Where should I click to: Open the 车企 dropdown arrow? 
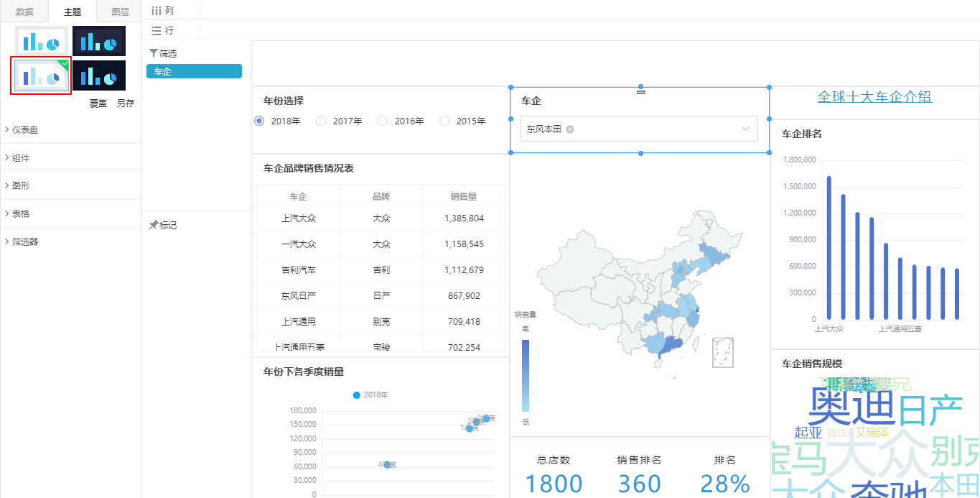tap(745, 129)
